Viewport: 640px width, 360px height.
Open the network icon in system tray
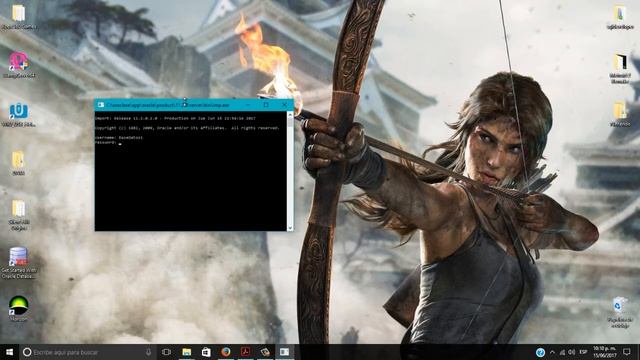pyautogui.click(x=562, y=352)
